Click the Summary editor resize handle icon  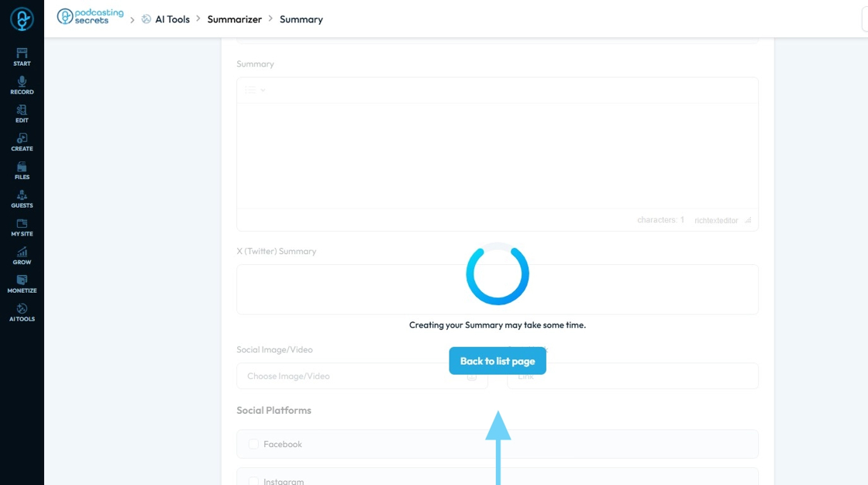coord(748,220)
